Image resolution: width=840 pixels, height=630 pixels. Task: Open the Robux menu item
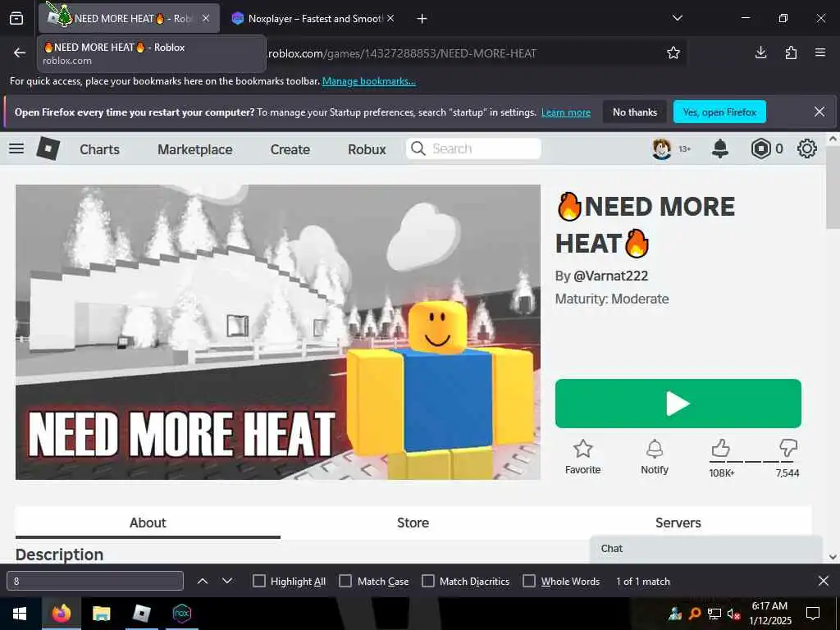tap(367, 149)
